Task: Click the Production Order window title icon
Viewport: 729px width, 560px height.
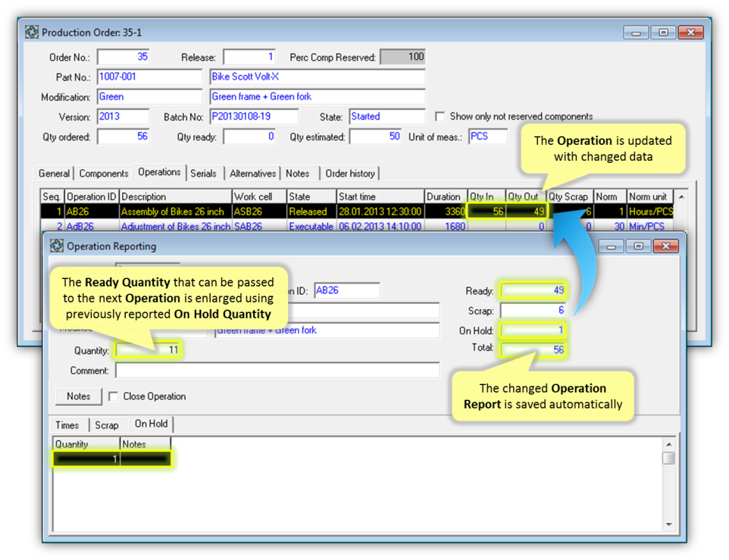Action: point(32,33)
